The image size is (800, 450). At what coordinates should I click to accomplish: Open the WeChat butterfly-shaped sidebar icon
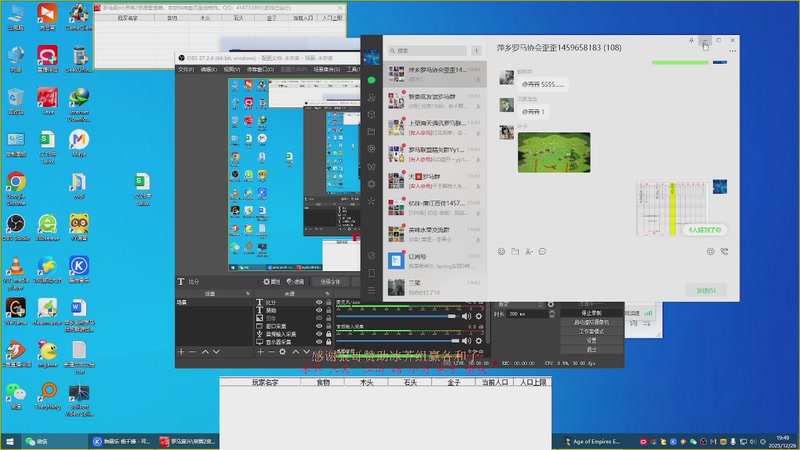point(371,166)
